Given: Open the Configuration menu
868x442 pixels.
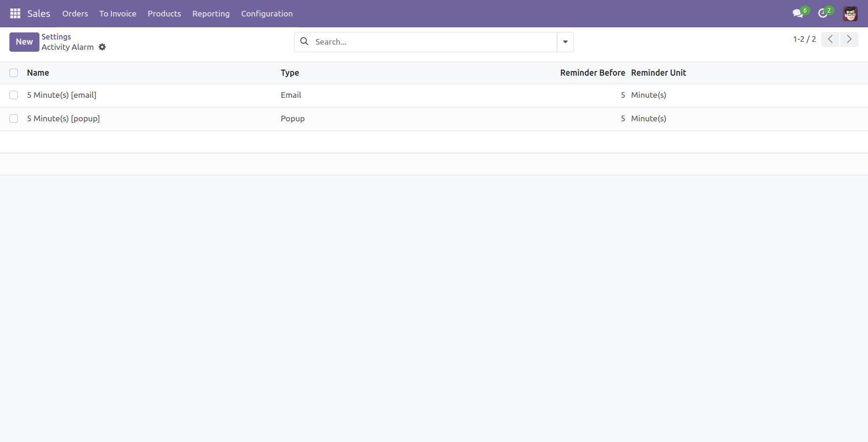Looking at the screenshot, I should 267,14.
